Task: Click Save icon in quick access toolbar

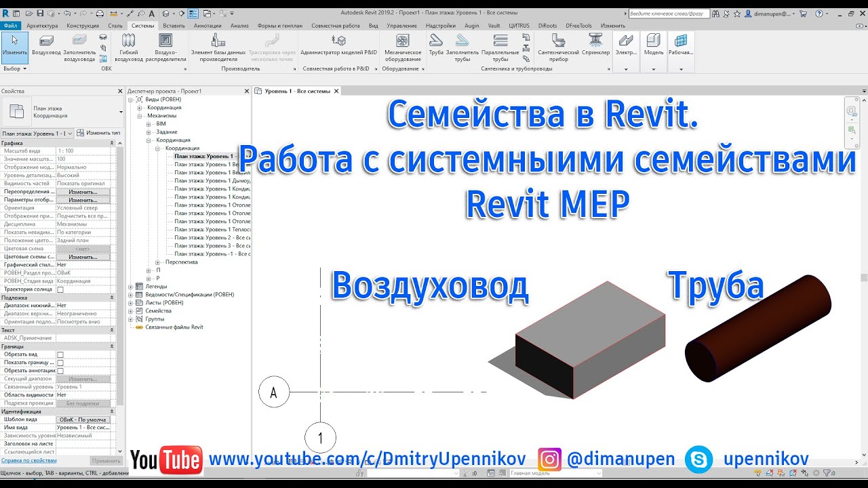Action: (x=40, y=13)
